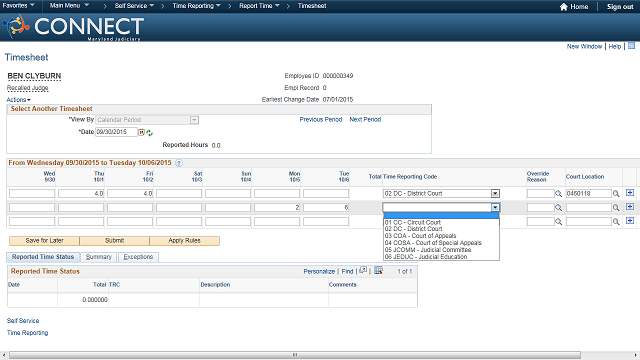This screenshot has height=360, width=640.
Task: Open the Favorites menu
Action: pyautogui.click(x=18, y=6)
